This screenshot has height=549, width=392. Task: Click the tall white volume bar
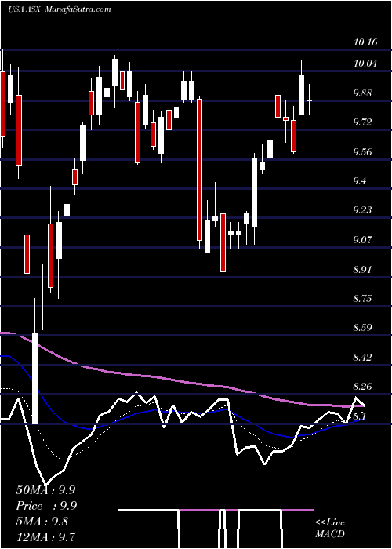click(34, 378)
